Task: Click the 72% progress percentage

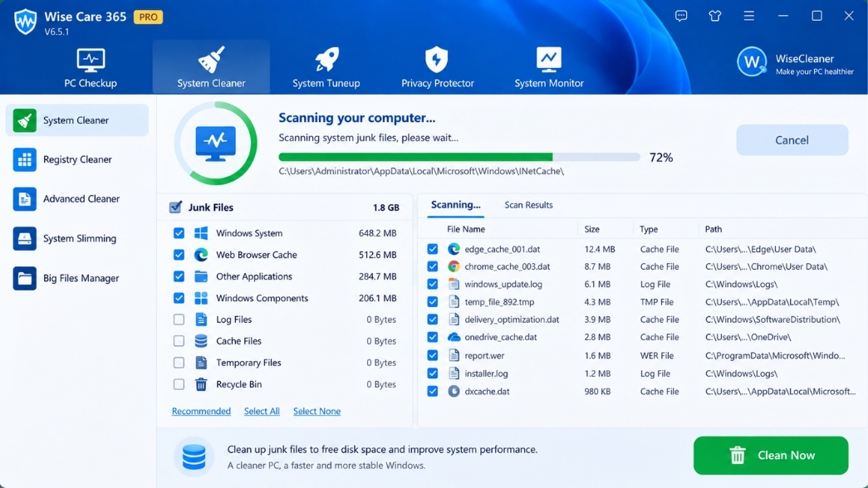Action: pos(661,158)
